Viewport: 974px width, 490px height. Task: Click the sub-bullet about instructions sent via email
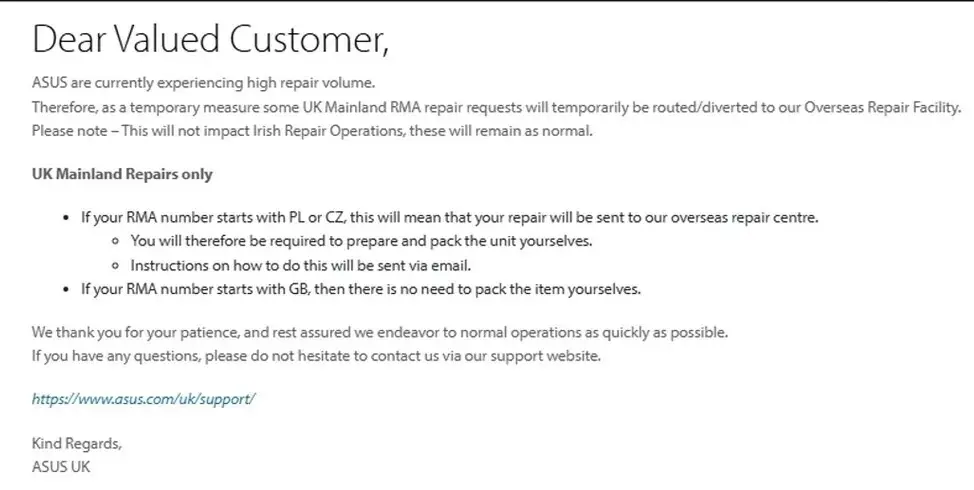300,266
